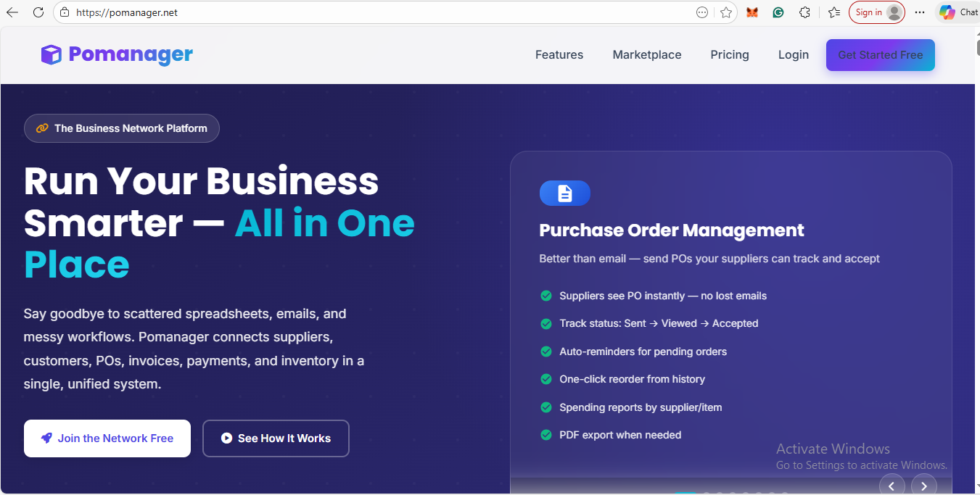980x495 pixels.
Task: Click 'One-click reorder from history' text
Action: pos(632,379)
